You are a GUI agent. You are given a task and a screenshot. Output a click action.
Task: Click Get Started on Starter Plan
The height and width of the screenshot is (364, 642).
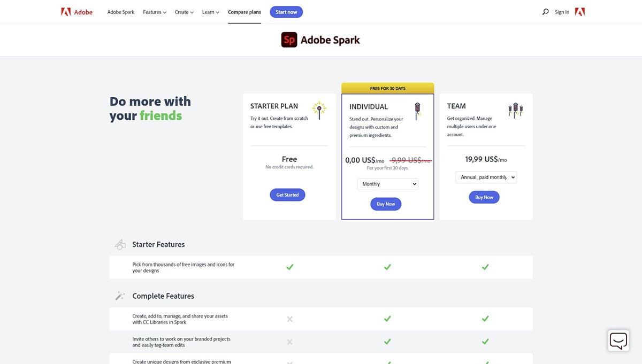pyautogui.click(x=287, y=195)
